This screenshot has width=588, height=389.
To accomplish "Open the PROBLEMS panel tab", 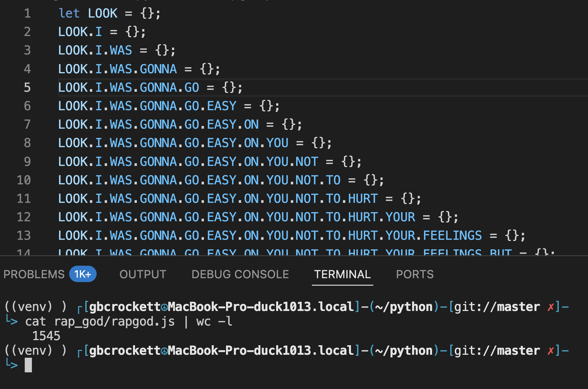I will pyautogui.click(x=34, y=274).
